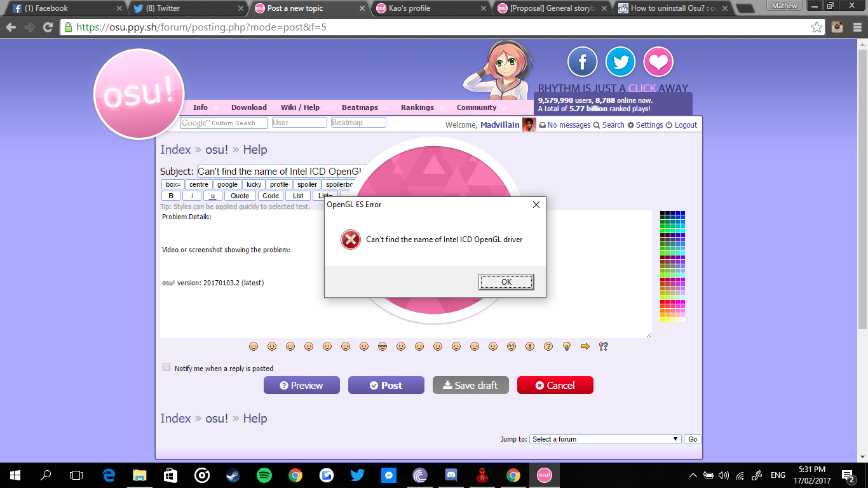This screenshot has height=488, width=868.
Task: Click the purple Preview button
Action: (302, 385)
